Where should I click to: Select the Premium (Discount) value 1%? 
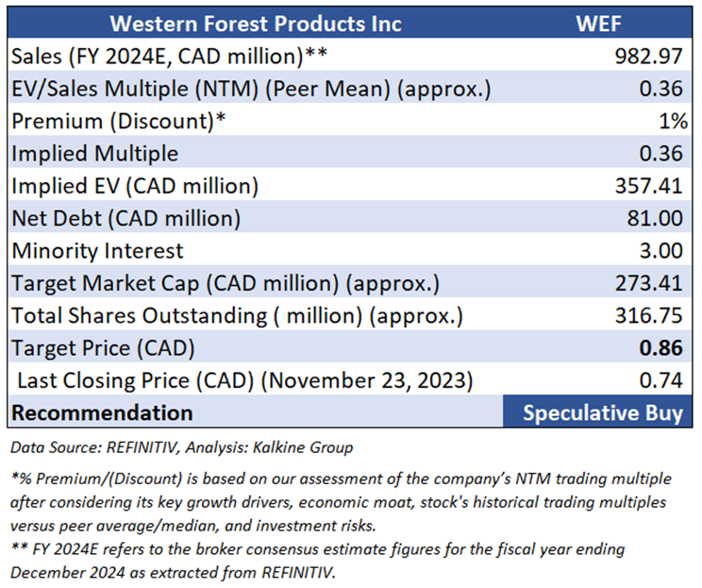click(x=666, y=121)
